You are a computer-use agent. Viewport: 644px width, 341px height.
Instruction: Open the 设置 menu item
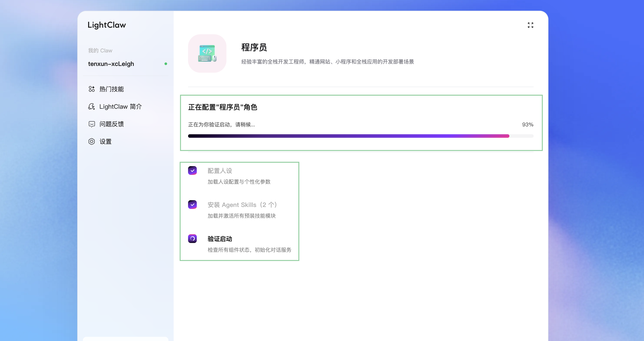pos(125,142)
